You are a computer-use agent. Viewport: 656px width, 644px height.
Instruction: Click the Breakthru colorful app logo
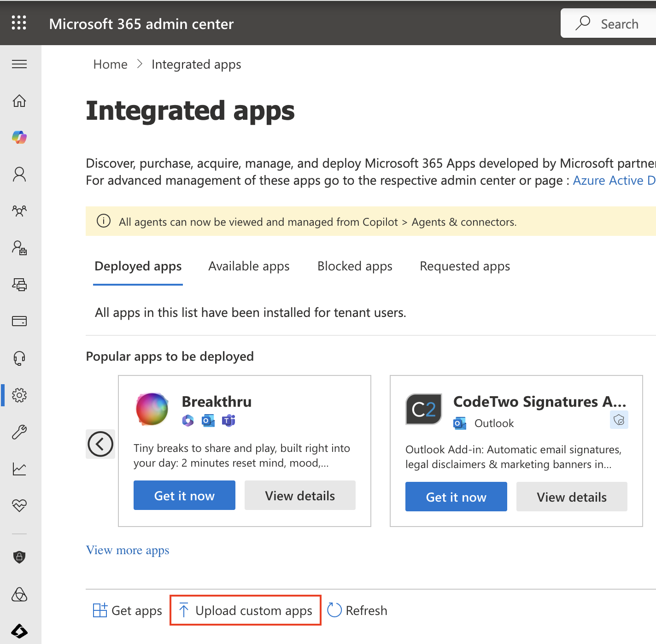coord(152,409)
